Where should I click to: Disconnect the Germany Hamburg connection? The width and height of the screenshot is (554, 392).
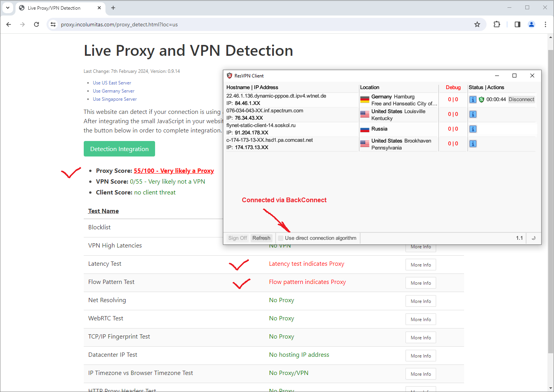click(521, 100)
